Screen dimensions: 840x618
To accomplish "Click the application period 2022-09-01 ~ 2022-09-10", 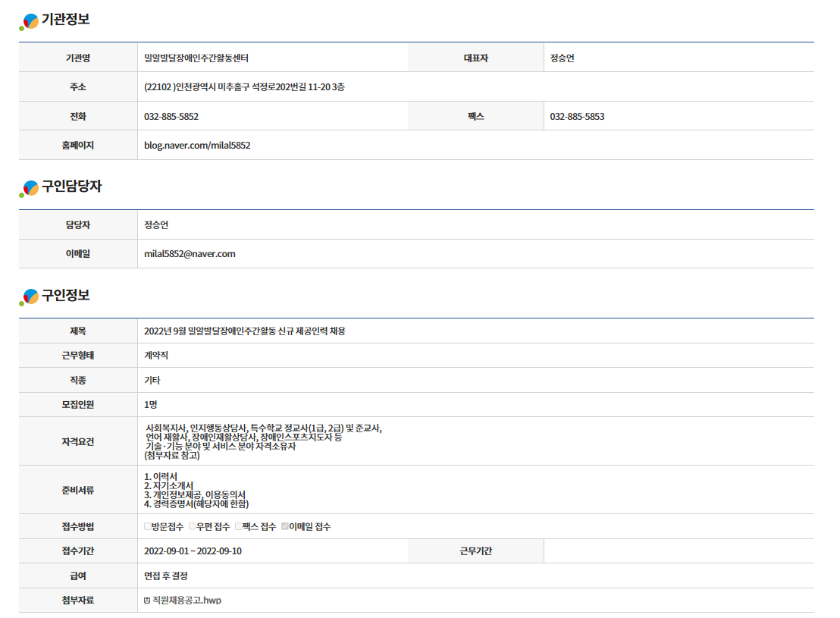I will tap(193, 551).
